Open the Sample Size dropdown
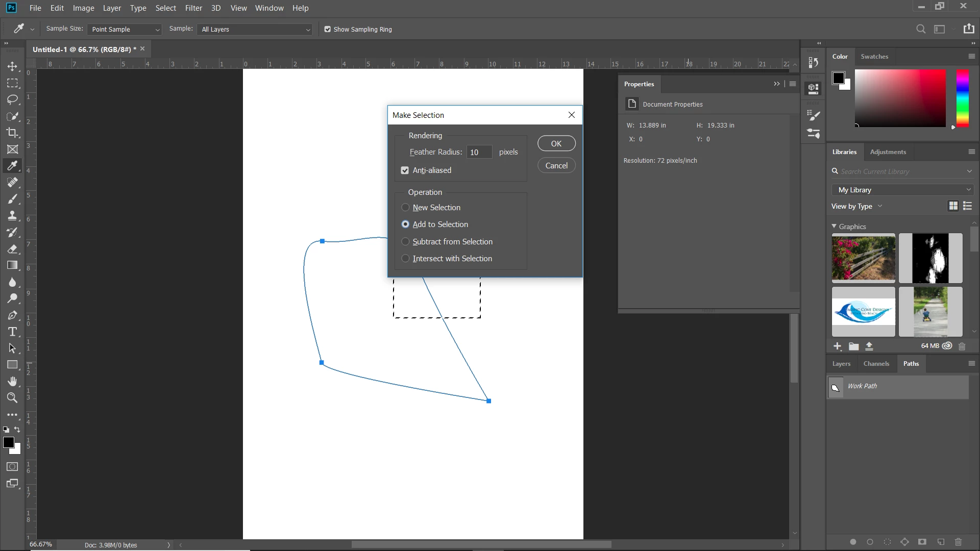The height and width of the screenshot is (551, 980). pos(125,30)
